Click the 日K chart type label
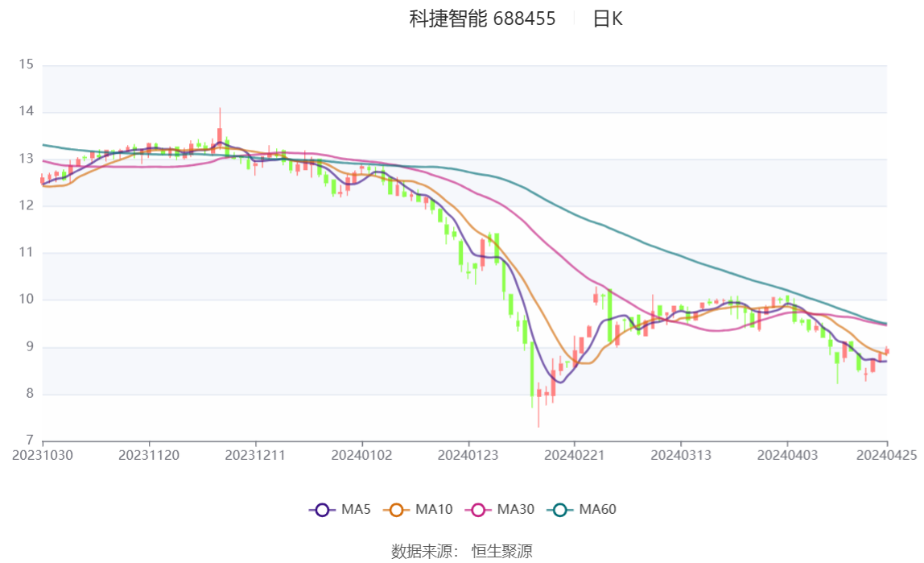 pyautogui.click(x=608, y=19)
